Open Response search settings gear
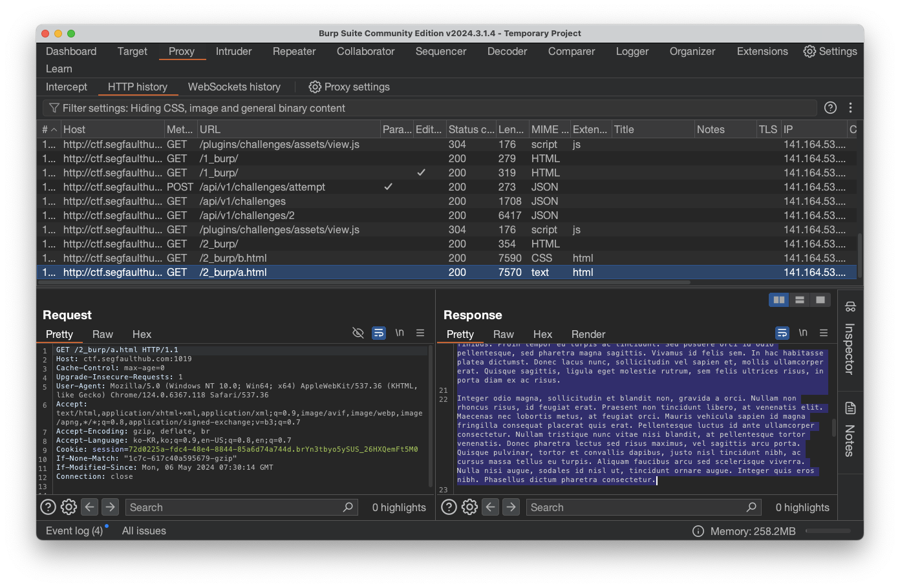This screenshot has height=588, width=900. (x=469, y=507)
